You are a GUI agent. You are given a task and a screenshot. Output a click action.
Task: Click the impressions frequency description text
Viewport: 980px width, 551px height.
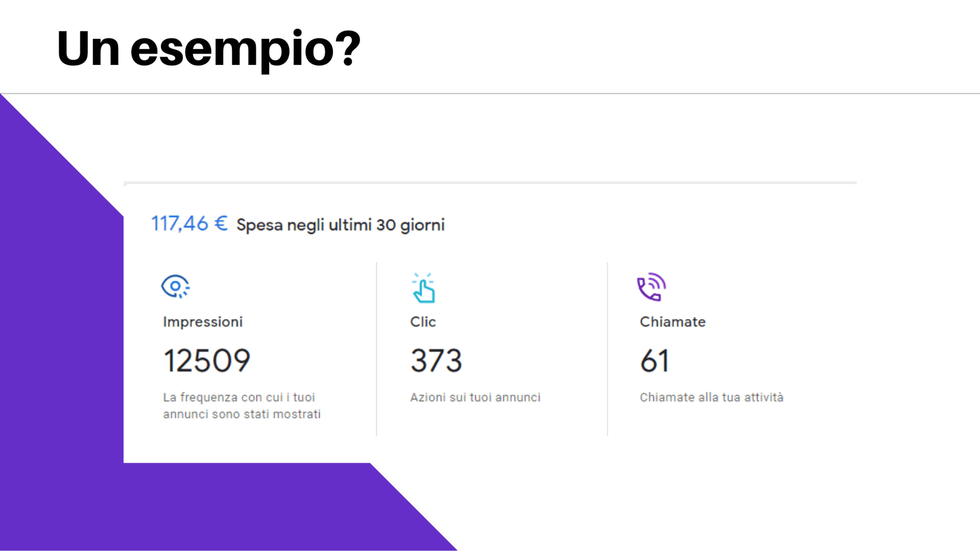[242, 406]
